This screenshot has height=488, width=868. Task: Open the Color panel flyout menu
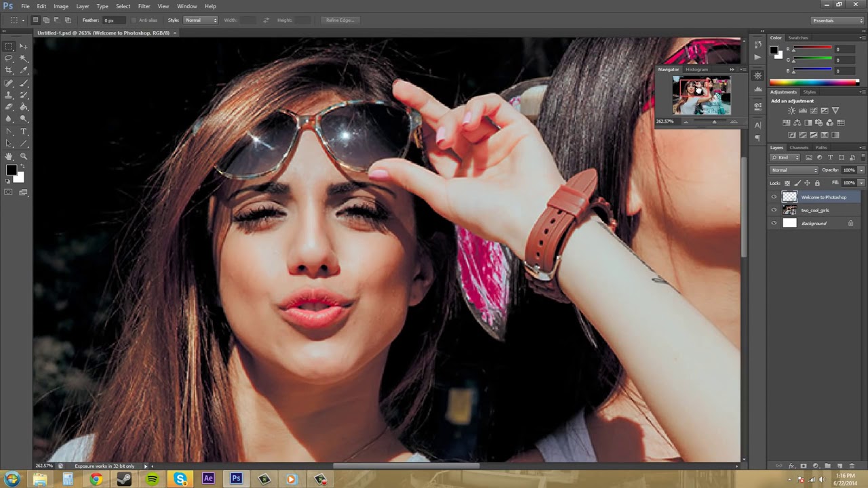click(862, 37)
